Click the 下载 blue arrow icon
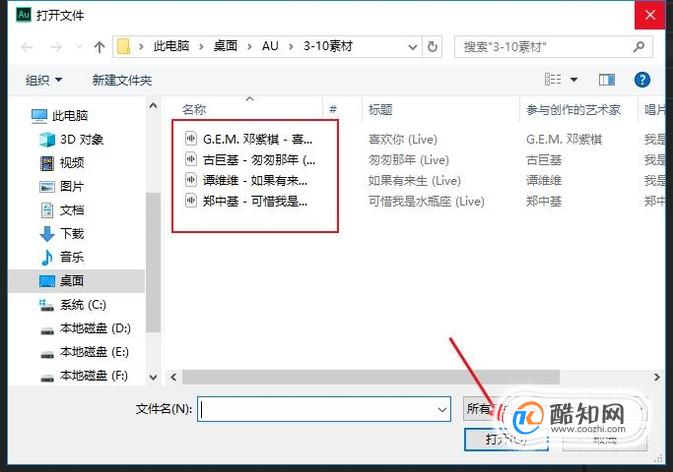This screenshot has height=472, width=673. (x=47, y=234)
